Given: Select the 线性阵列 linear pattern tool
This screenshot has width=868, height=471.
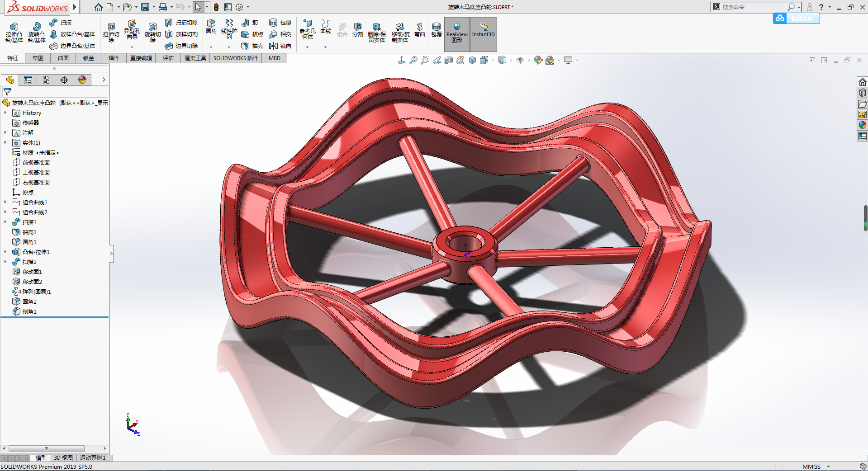Looking at the screenshot, I should [229, 29].
